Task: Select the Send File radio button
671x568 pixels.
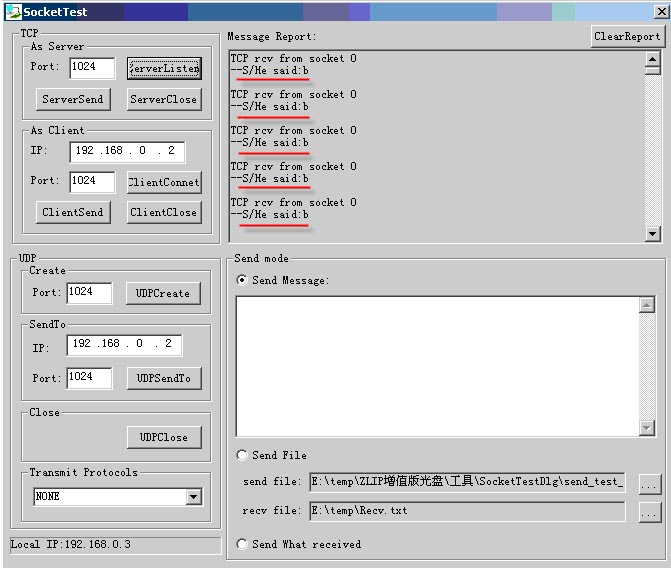Action: [x=242, y=456]
